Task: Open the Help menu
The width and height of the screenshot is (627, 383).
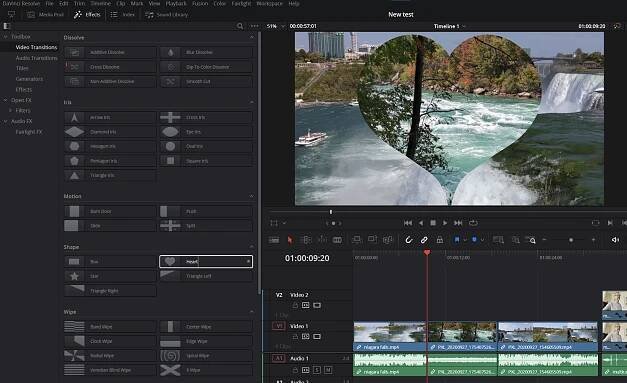Action: click(294, 3)
